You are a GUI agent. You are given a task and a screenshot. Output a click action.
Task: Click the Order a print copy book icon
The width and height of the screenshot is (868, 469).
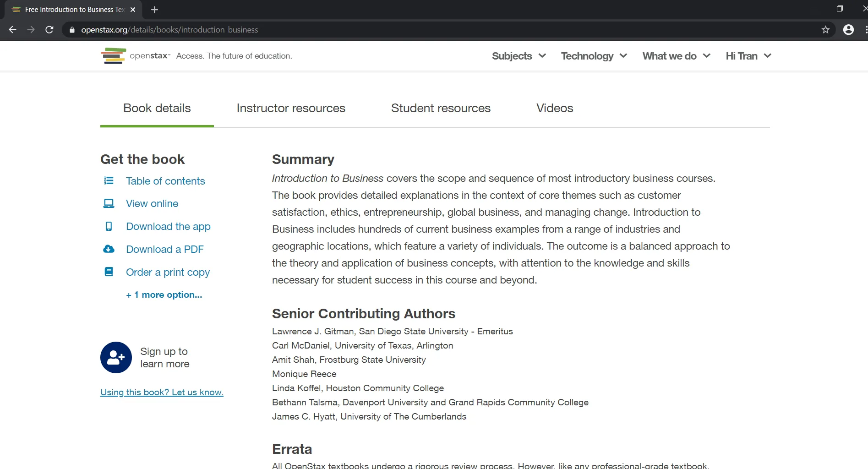tap(109, 272)
